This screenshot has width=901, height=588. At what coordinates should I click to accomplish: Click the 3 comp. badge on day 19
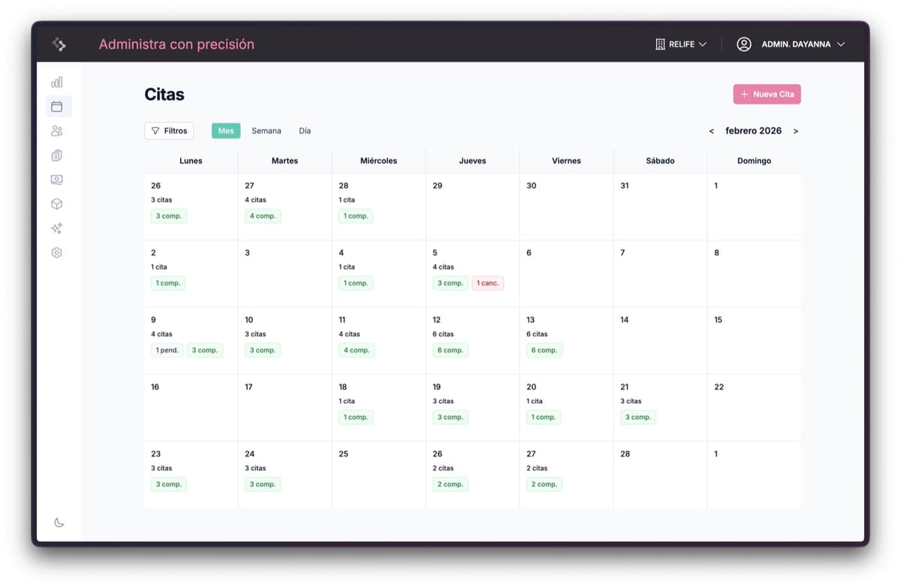point(450,418)
